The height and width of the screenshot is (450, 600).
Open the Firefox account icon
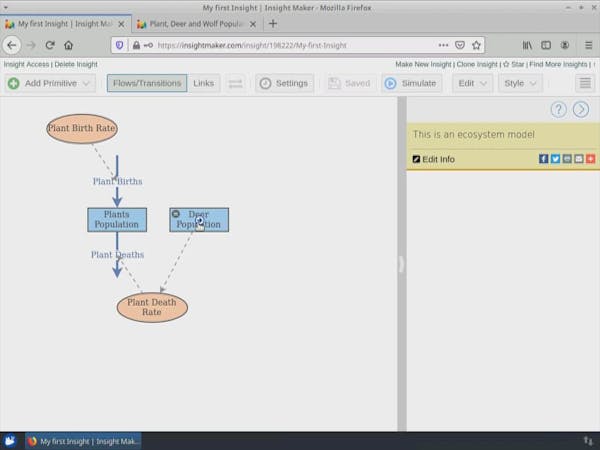(565, 45)
